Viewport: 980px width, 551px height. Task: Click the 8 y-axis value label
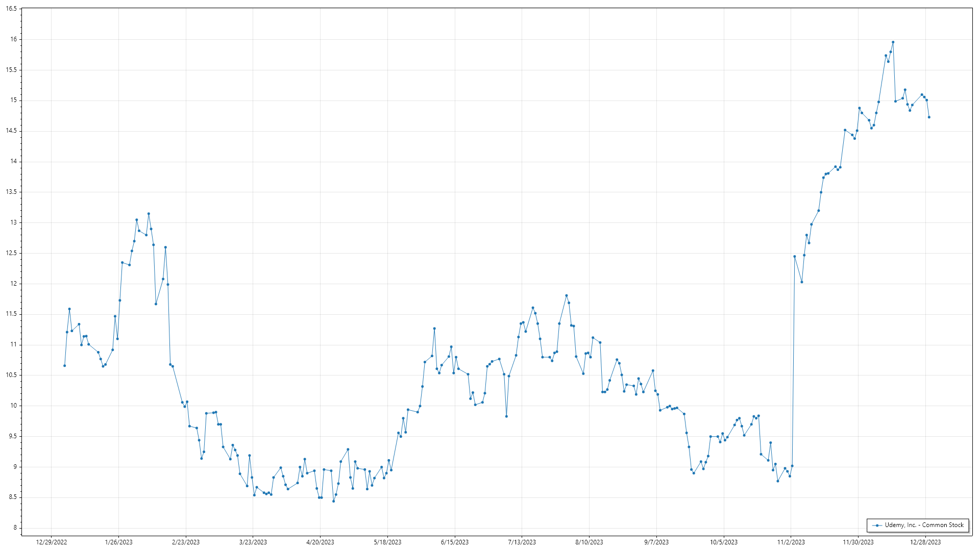point(15,528)
